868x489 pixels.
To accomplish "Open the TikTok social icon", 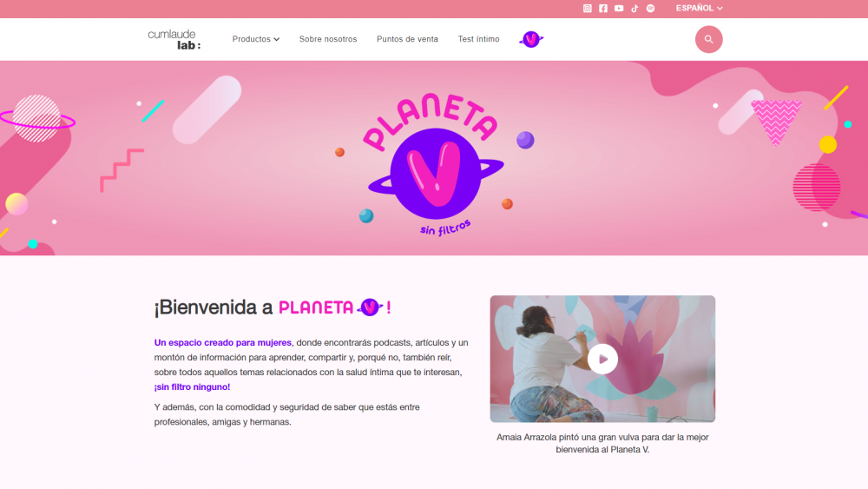I will [x=635, y=9].
